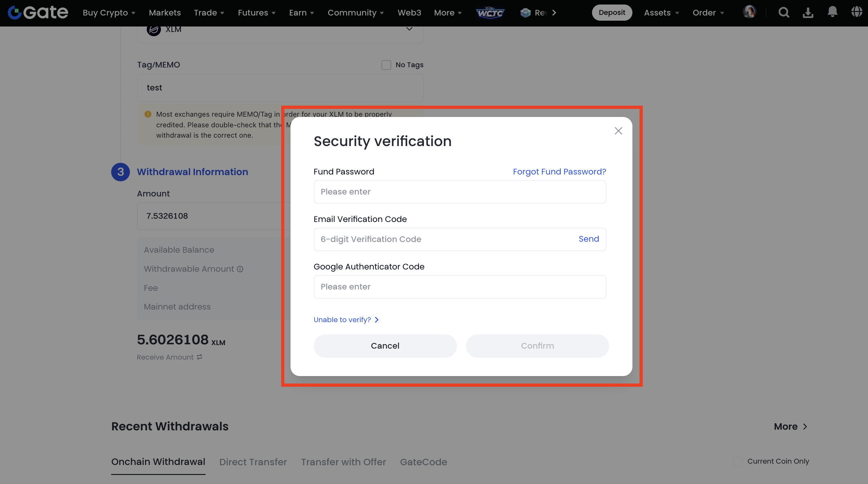Open the Buy Crypto dropdown menu
868x484 pixels.
pyautogui.click(x=109, y=13)
